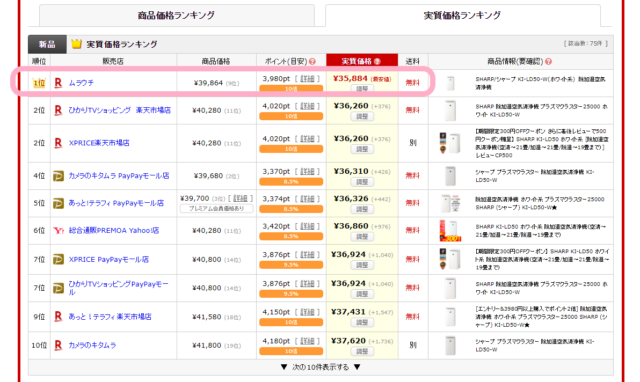The height and width of the screenshot is (382, 640).
Task: Click the help icon next to 商品情報(要確認)
Action: [548, 62]
